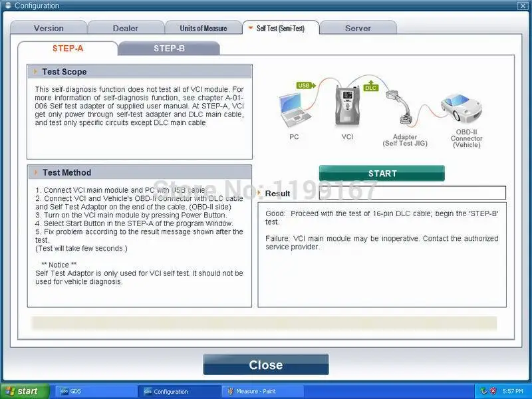Click the VCI module icon in diagram
The width and height of the screenshot is (532, 399).
[x=347, y=105]
